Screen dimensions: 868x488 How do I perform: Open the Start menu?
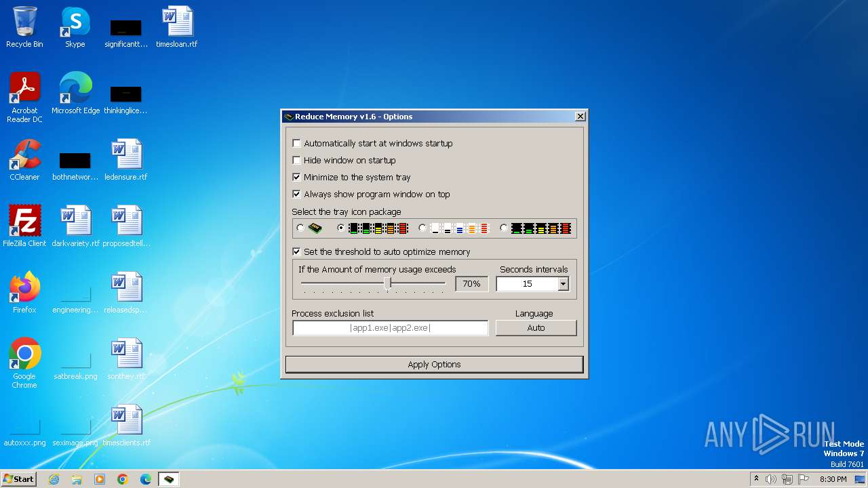point(18,479)
